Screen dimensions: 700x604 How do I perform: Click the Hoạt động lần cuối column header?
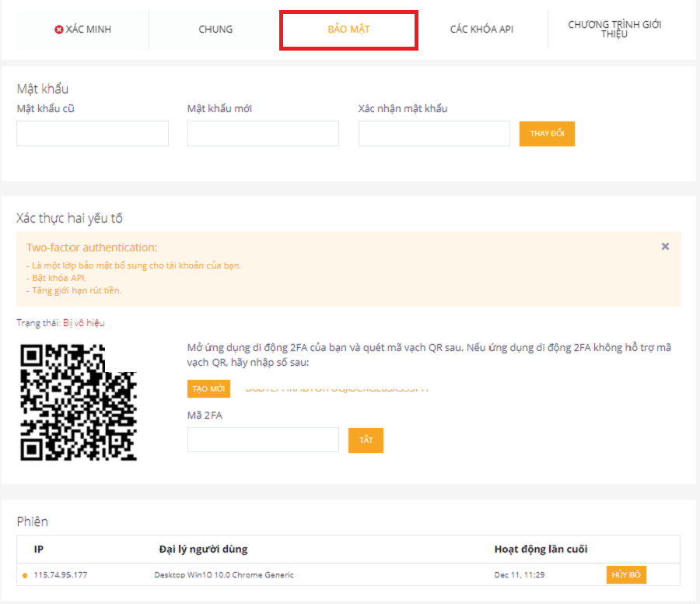click(541, 549)
